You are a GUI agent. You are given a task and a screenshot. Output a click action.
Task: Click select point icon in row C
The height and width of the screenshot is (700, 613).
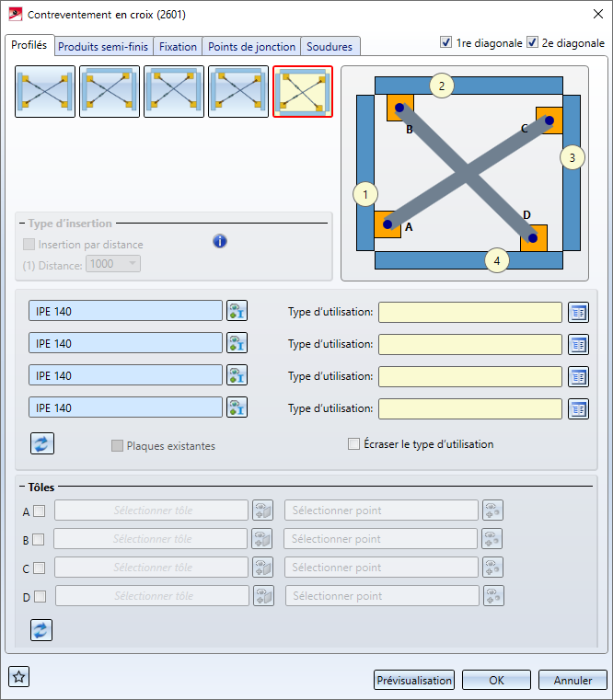(492, 568)
